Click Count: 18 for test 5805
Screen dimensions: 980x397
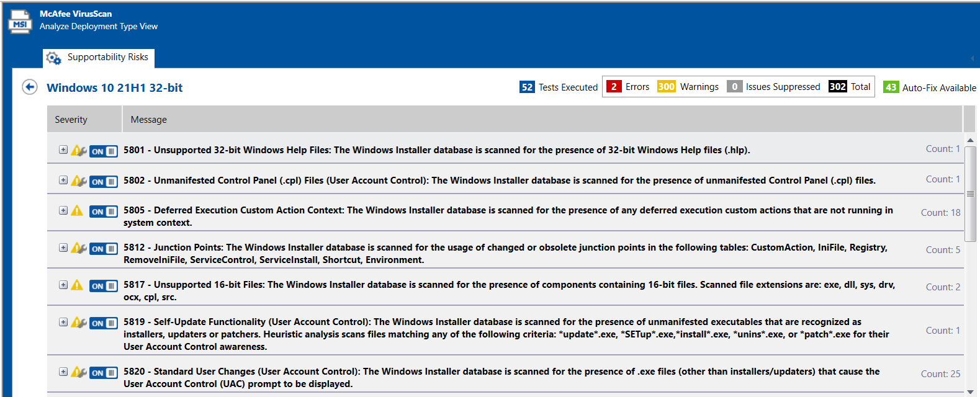tap(940, 213)
